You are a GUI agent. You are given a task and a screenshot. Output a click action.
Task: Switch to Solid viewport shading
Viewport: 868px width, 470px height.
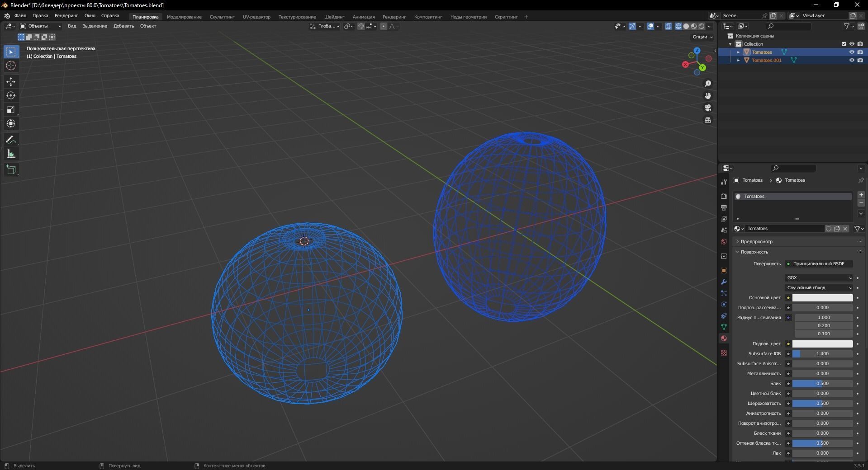[x=686, y=26]
